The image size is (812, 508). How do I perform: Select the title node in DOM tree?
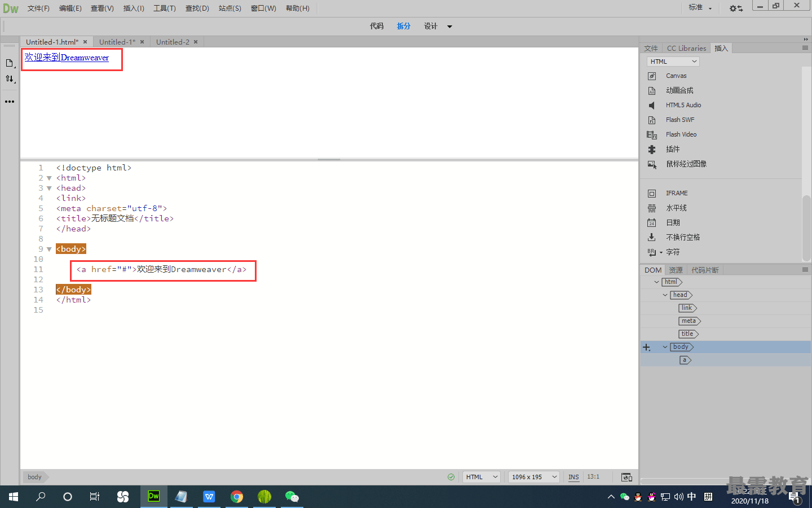tap(688, 334)
